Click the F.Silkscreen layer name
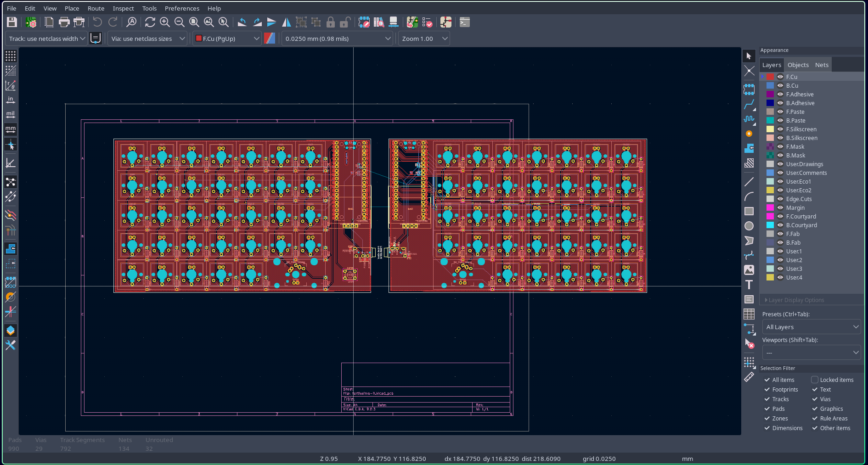868x465 pixels. pos(801,129)
